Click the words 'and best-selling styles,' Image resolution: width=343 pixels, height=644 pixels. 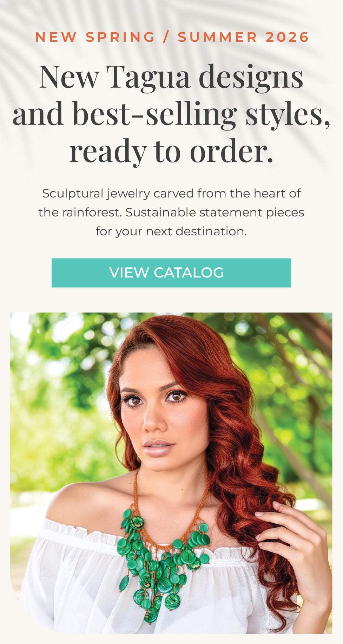pos(171,114)
